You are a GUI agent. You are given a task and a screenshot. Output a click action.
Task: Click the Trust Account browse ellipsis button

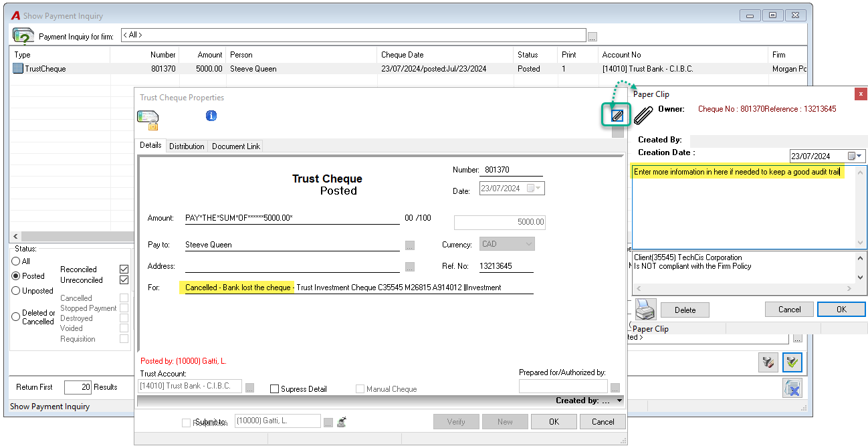coord(250,388)
